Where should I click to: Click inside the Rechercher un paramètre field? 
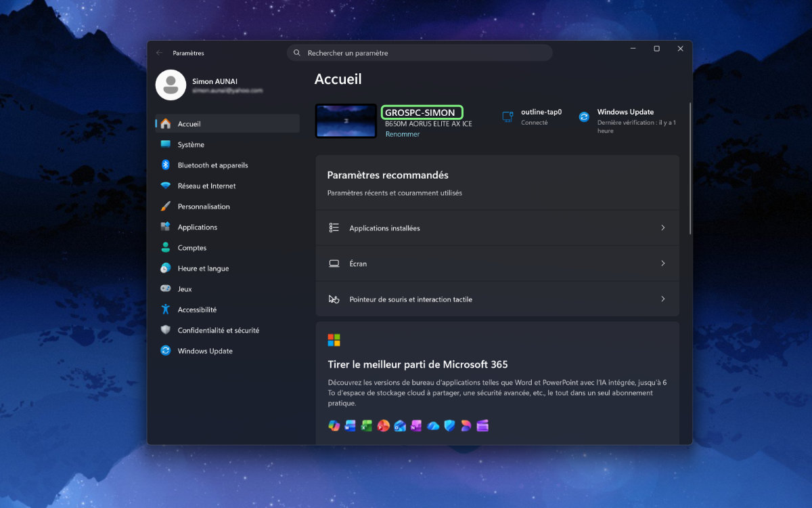coord(420,53)
